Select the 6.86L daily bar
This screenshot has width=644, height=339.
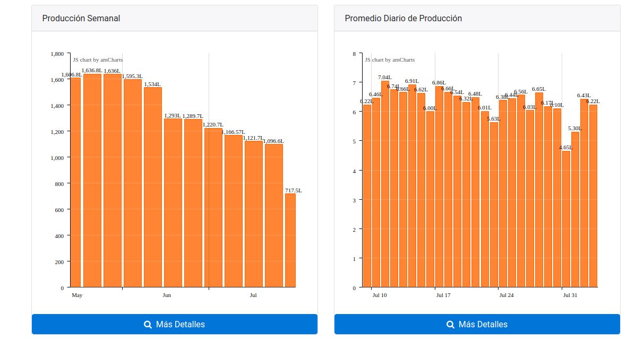pyautogui.click(x=439, y=187)
